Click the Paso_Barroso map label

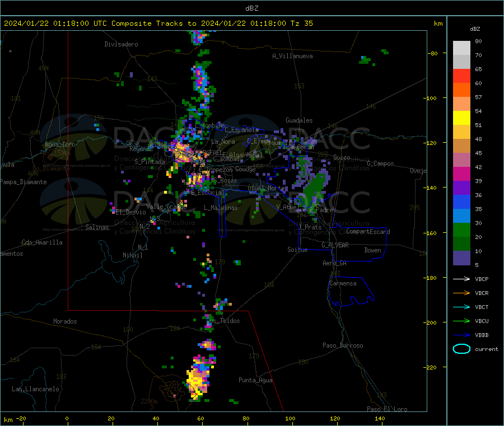tap(343, 345)
